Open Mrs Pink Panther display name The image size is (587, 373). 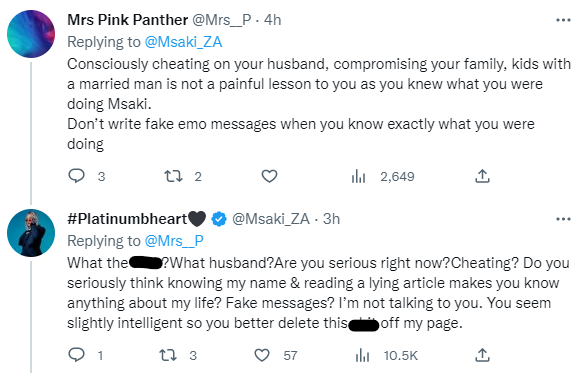(x=128, y=20)
